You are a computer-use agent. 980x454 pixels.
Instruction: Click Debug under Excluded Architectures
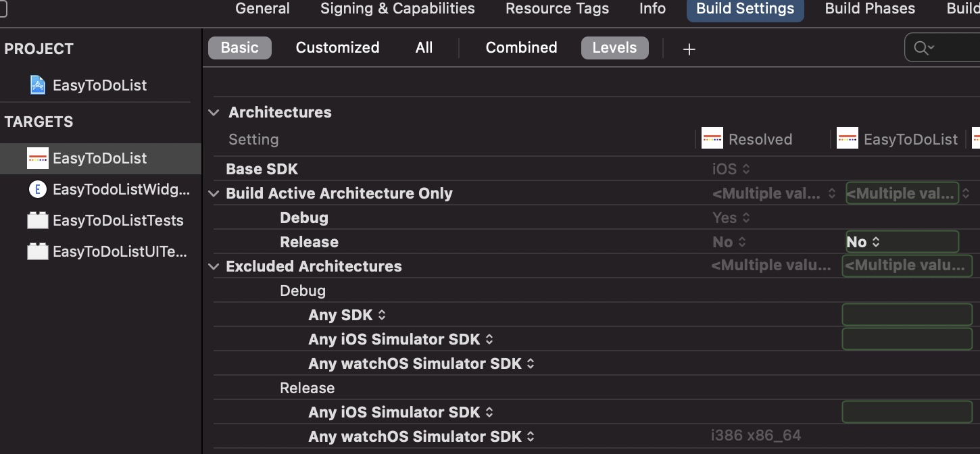tap(303, 291)
